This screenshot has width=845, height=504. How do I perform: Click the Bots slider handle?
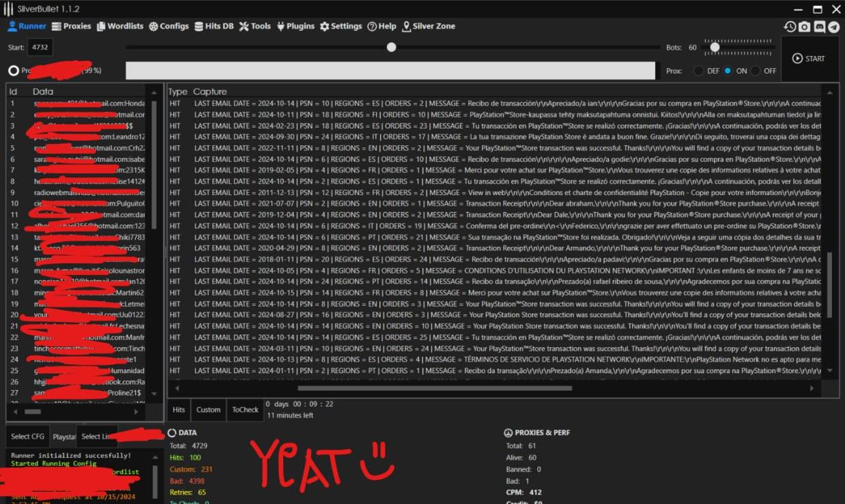click(715, 47)
